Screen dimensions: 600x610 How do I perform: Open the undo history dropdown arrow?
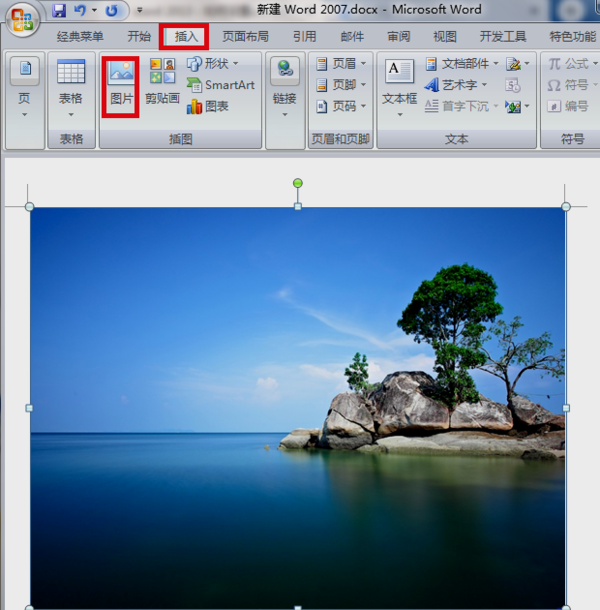[94, 11]
